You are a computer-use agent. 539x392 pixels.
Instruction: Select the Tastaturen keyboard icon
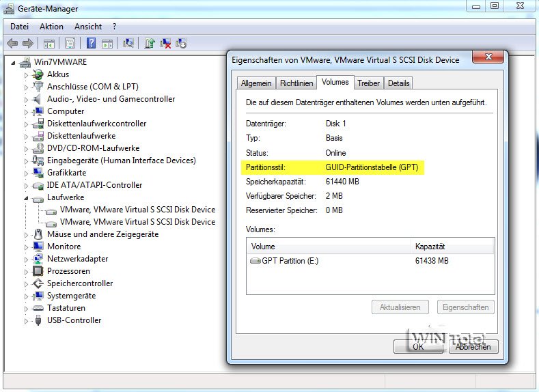click(x=38, y=308)
